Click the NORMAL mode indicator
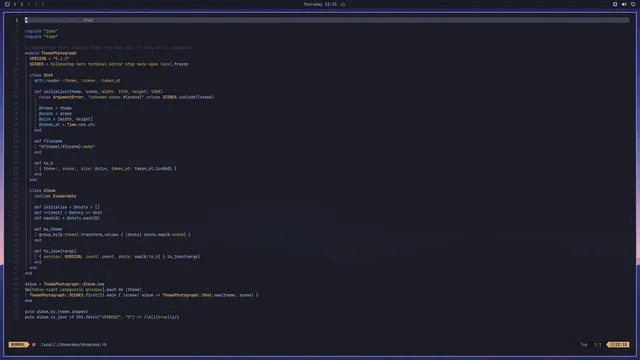Screen dimensions: 640x360 pos(18,344)
